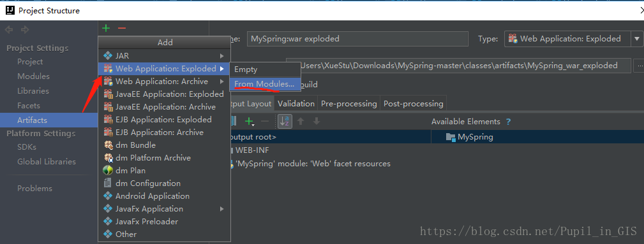Click From Modules... in submenu
The width and height of the screenshot is (644, 244).
(266, 84)
